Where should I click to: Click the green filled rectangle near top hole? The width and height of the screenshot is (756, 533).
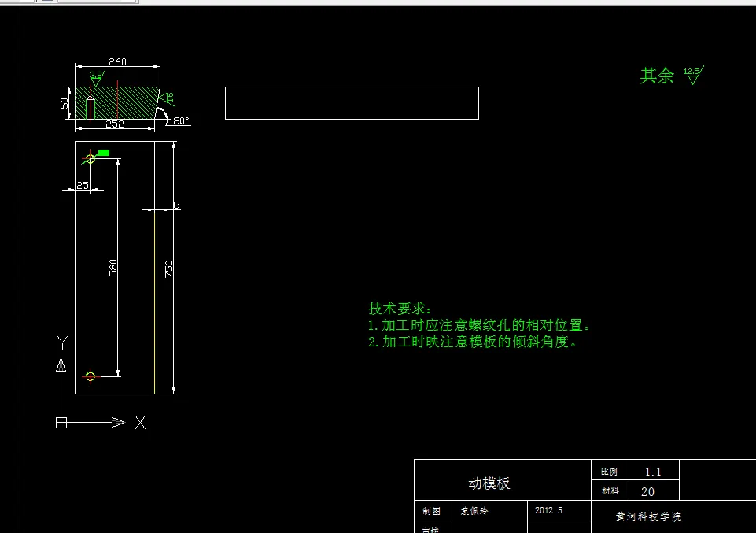coord(104,153)
